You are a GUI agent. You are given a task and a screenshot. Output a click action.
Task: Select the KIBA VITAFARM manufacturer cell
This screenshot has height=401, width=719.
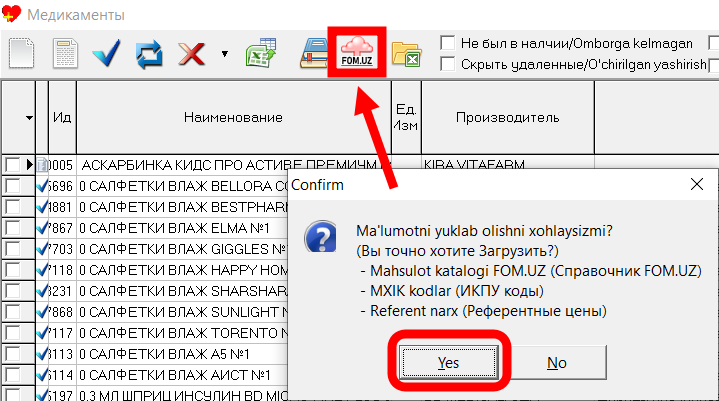click(508, 164)
